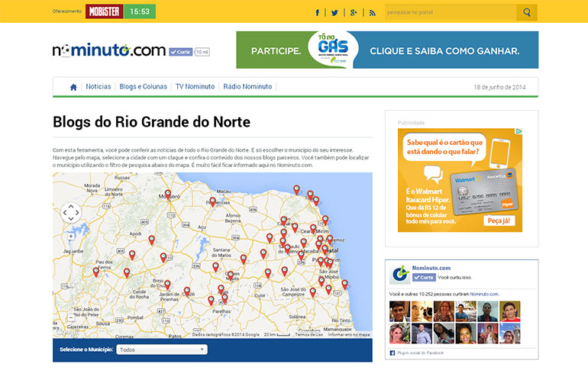The height and width of the screenshot is (370, 588).
Task: Open Rádio Nominuto in navigation
Action: pyautogui.click(x=247, y=87)
